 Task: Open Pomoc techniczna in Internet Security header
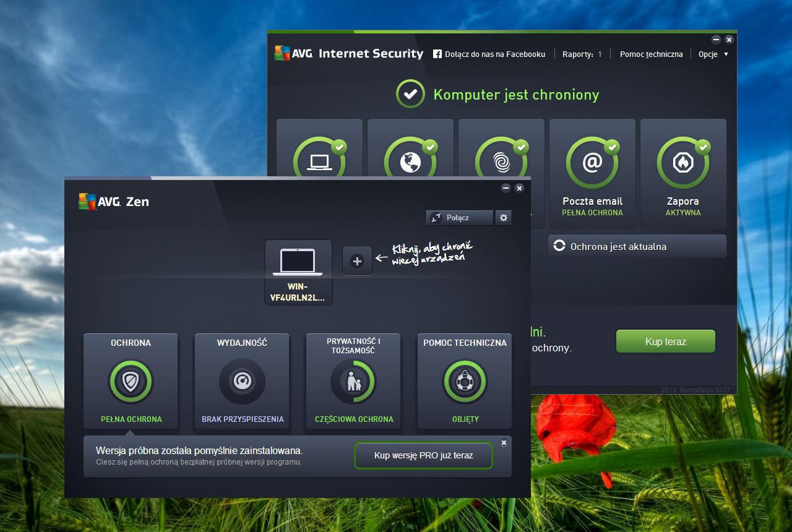[651, 54]
